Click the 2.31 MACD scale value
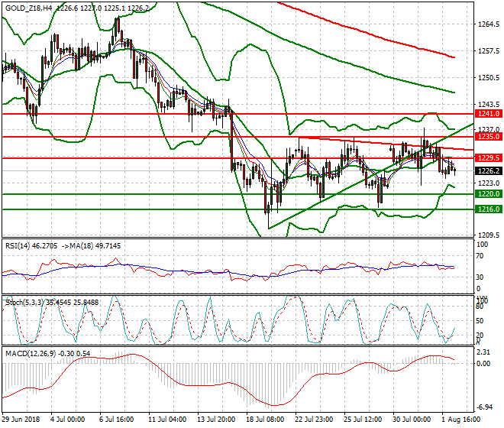This screenshot has height=428, width=504. click(483, 352)
